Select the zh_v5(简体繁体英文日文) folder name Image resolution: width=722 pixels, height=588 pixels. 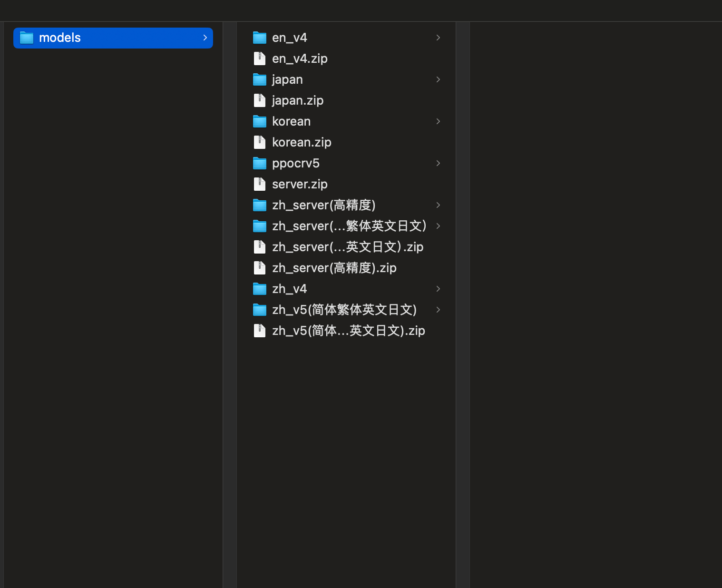click(x=344, y=310)
